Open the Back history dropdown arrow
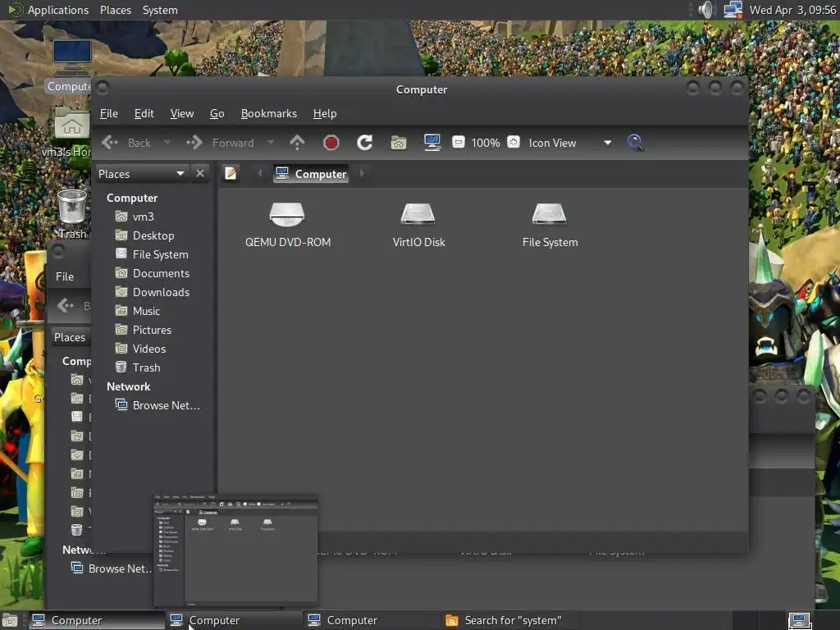Screen dimensions: 840x630 [x=167, y=143]
